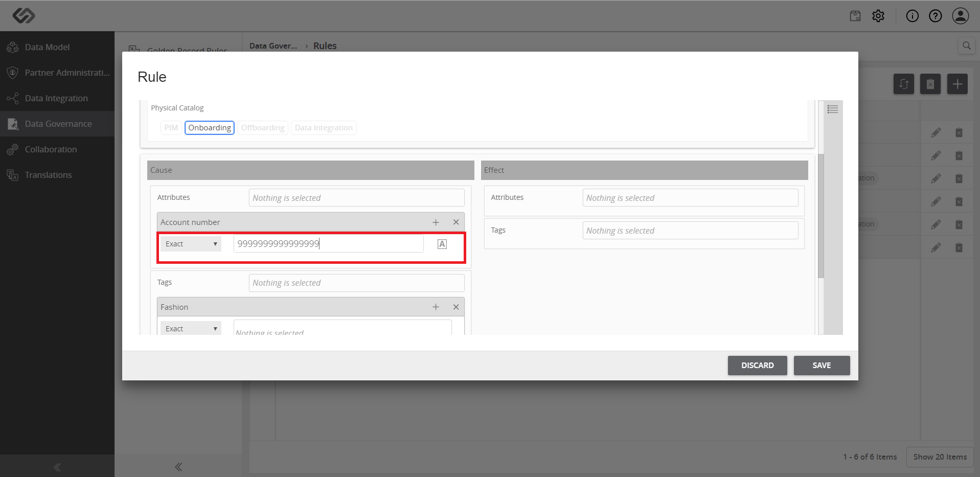Image resolution: width=980 pixels, height=477 pixels.
Task: Click the add new rule plus icon
Action: (958, 84)
